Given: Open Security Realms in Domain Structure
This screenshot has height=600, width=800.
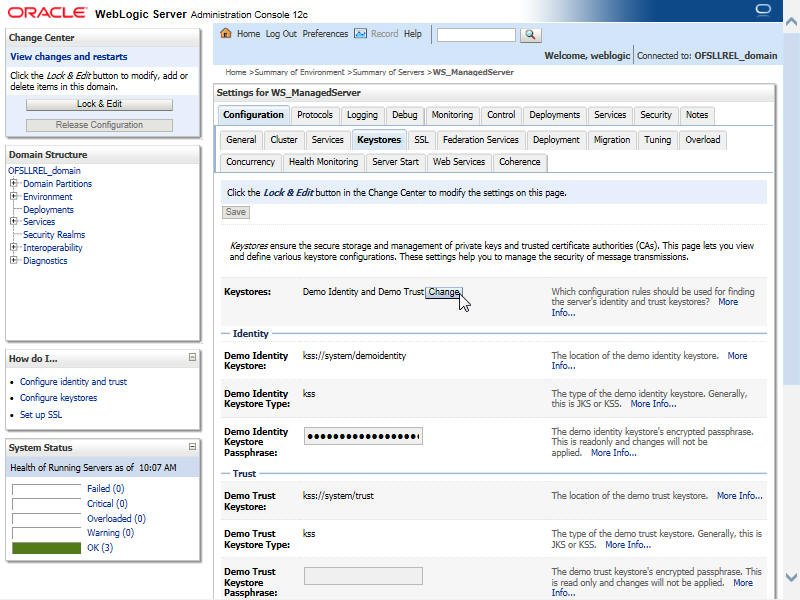Looking at the screenshot, I should click(54, 235).
